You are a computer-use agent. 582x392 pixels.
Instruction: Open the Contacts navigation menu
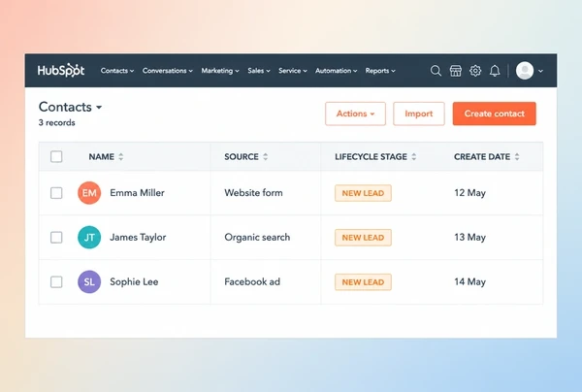click(x=117, y=71)
